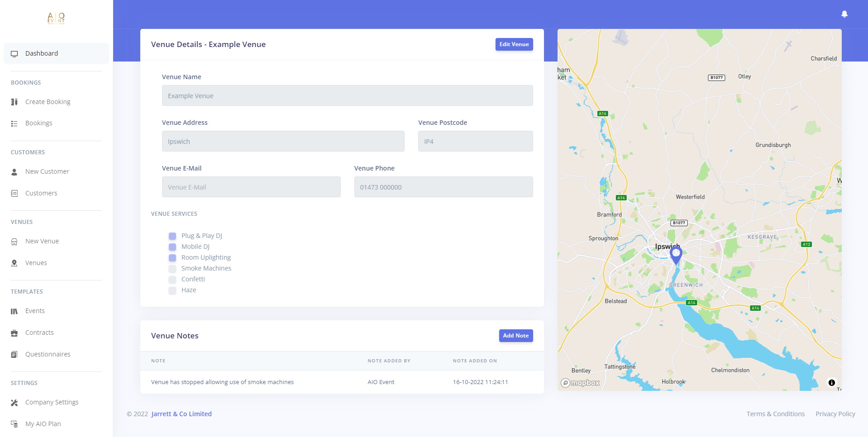The image size is (868, 437).
Task: Click the map info icon
Action: (831, 383)
